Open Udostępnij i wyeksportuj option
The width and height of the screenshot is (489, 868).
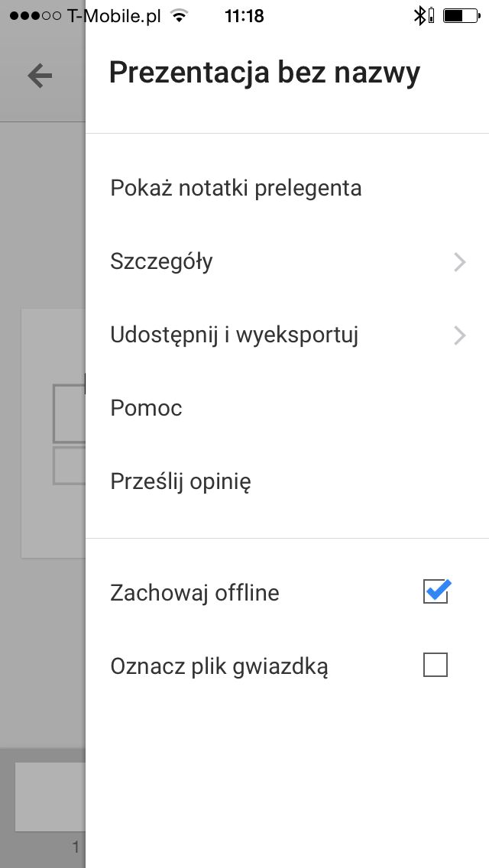[287, 335]
